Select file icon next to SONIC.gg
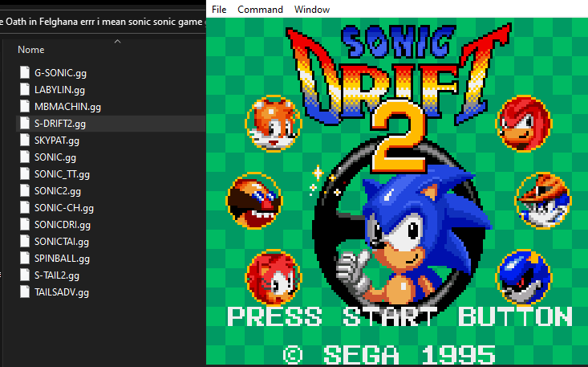 (25, 157)
